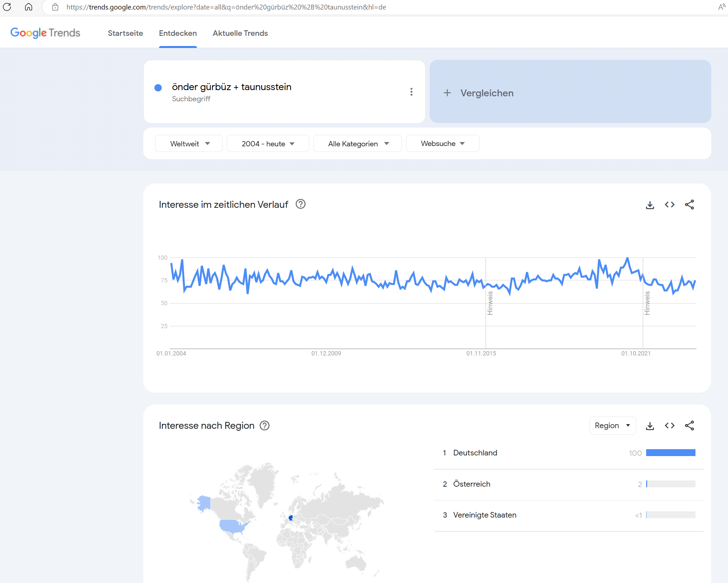The width and height of the screenshot is (728, 583).
Task: Select Österreich in the region ranking
Action: tap(472, 484)
